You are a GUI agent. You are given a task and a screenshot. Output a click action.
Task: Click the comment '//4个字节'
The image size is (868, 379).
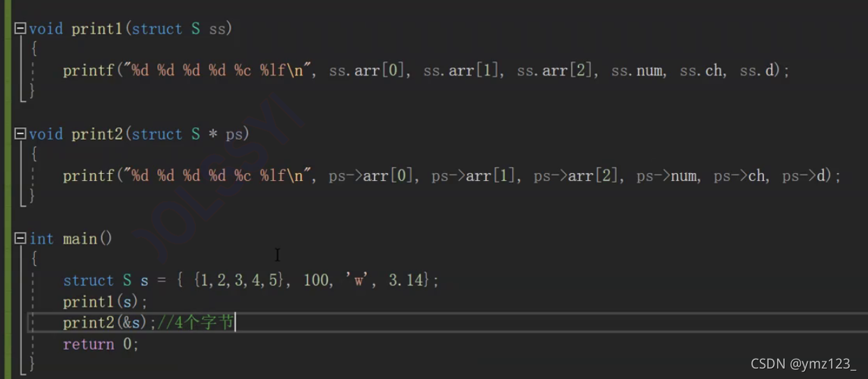(x=196, y=322)
